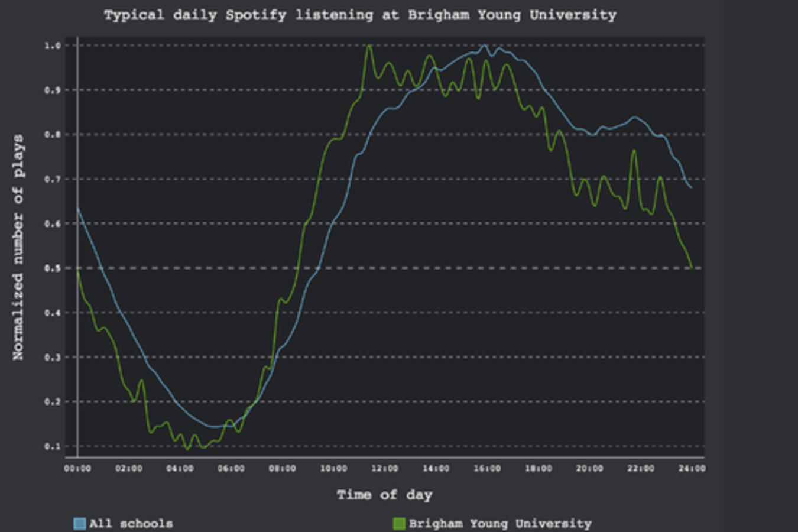Image resolution: width=798 pixels, height=532 pixels.
Task: Click the 04:00 time tick label
Action: [x=180, y=469]
